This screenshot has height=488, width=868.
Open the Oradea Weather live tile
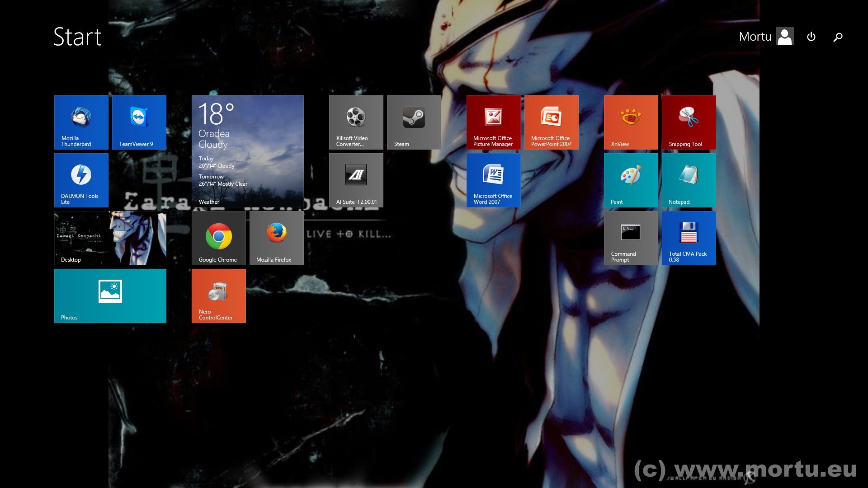pyautogui.click(x=248, y=151)
